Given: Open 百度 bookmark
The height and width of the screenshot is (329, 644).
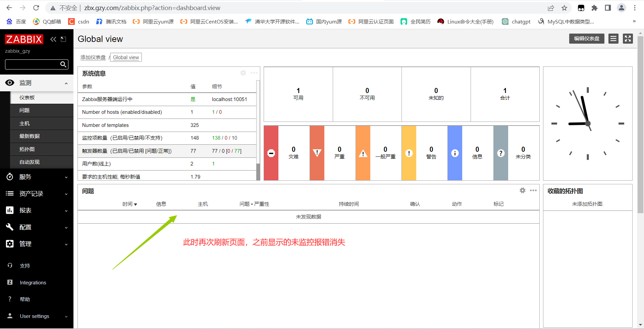Looking at the screenshot, I should [x=16, y=21].
